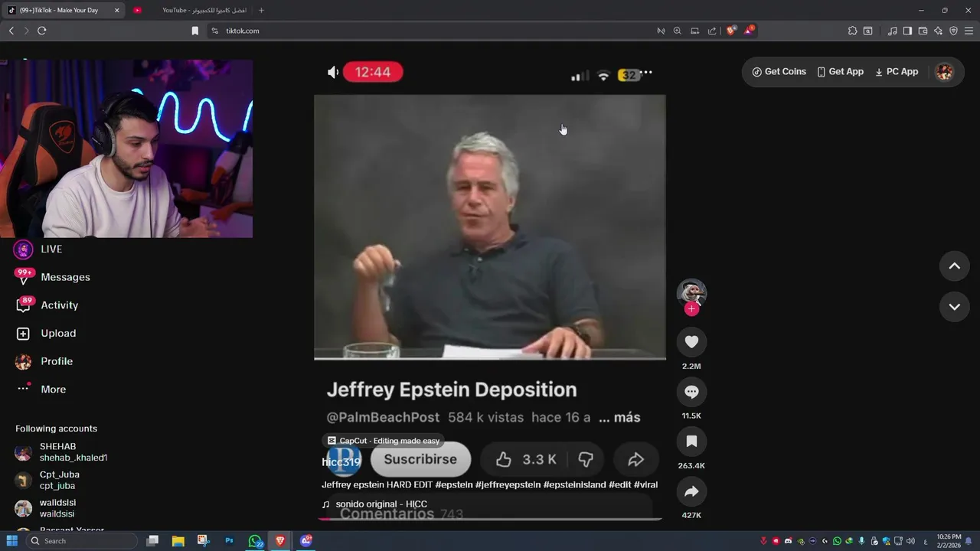Open the Brave Shields lion icon

(731, 31)
